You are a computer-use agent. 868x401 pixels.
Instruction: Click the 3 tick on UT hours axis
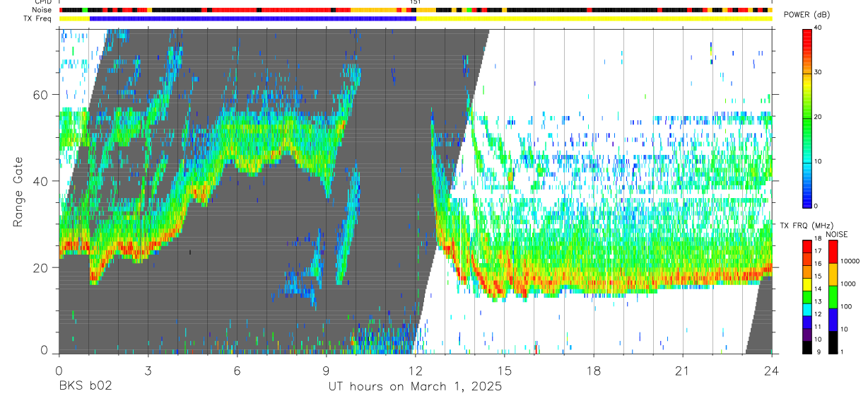(148, 371)
